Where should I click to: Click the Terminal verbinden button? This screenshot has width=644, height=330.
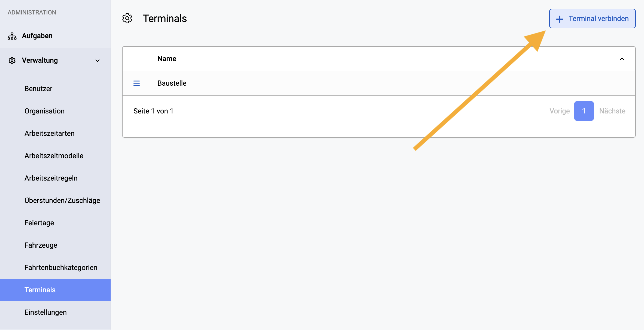tap(592, 19)
